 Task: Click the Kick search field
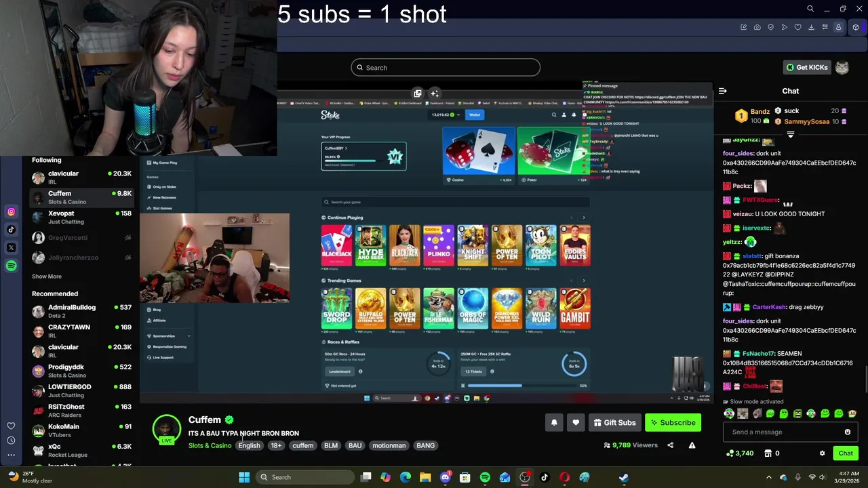tap(446, 68)
